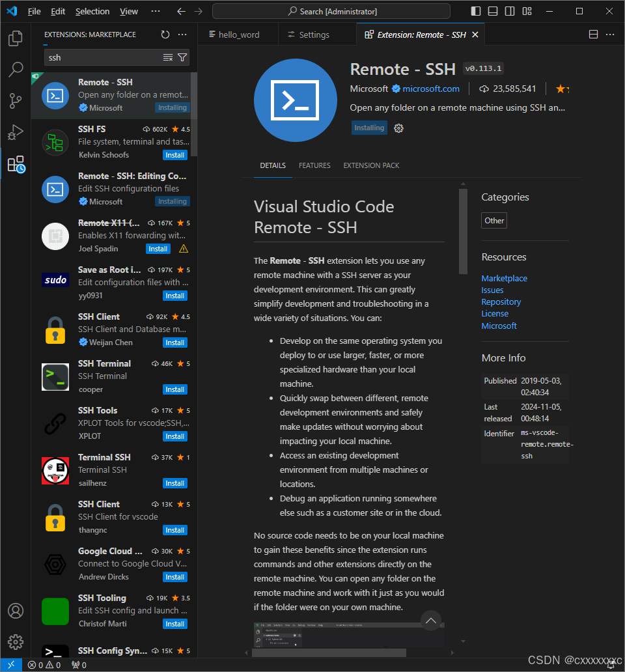This screenshot has height=672, width=625.
Task: Open the filter extensions funnel menu
Action: tap(182, 57)
